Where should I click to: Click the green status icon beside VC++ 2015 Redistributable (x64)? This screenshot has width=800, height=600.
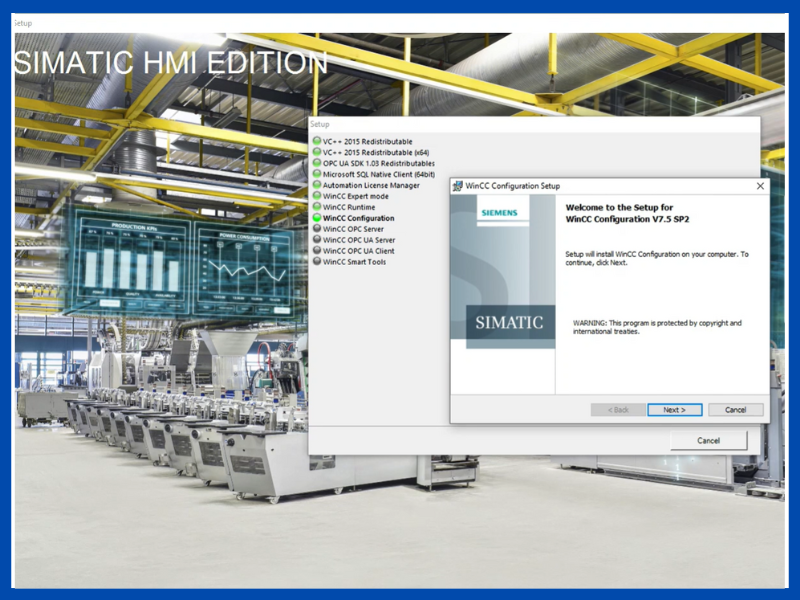pos(317,152)
